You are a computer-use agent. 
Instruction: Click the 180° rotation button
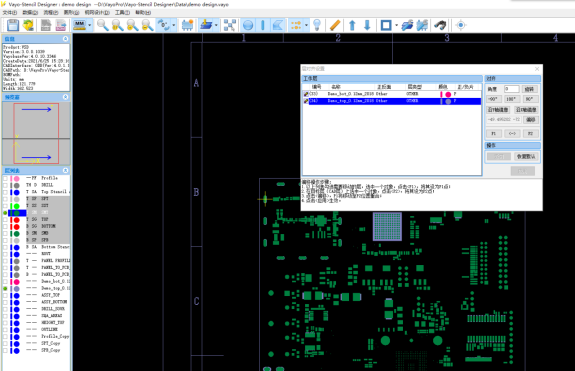511,99
